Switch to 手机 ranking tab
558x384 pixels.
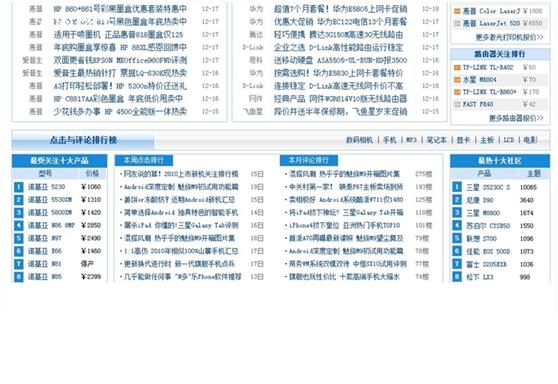390,140
